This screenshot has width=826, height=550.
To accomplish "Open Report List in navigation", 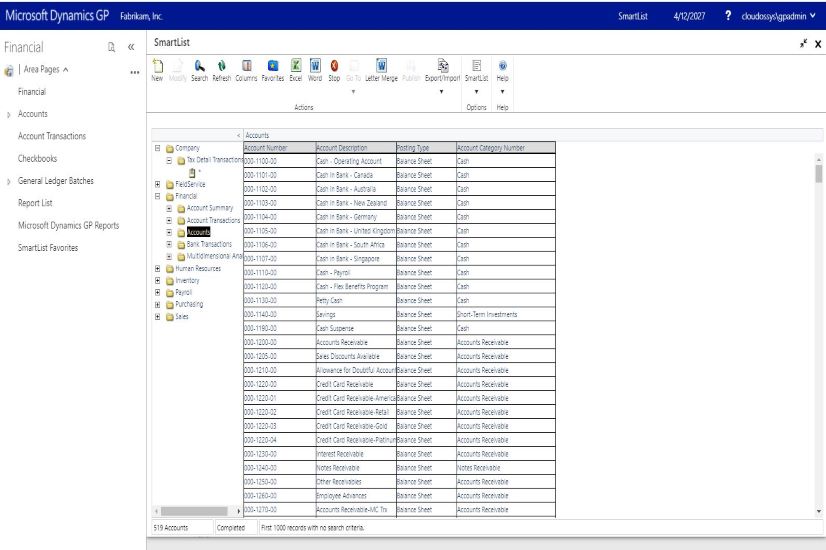I will pyautogui.click(x=35, y=203).
